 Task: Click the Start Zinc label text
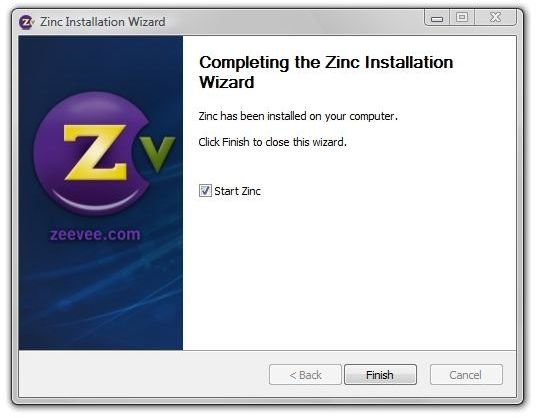click(237, 191)
